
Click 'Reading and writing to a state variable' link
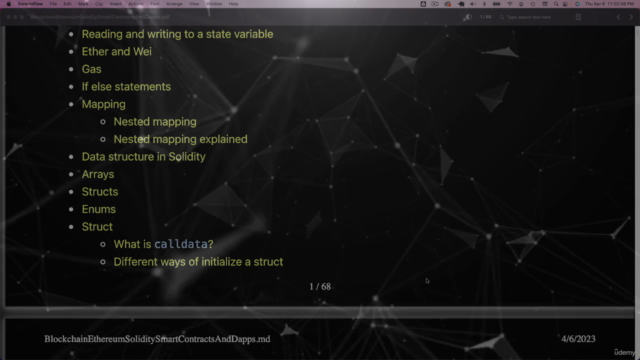[177, 34]
